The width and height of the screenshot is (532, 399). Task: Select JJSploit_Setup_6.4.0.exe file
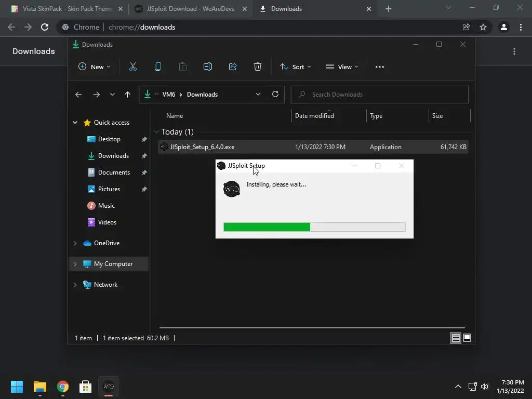click(x=313, y=147)
